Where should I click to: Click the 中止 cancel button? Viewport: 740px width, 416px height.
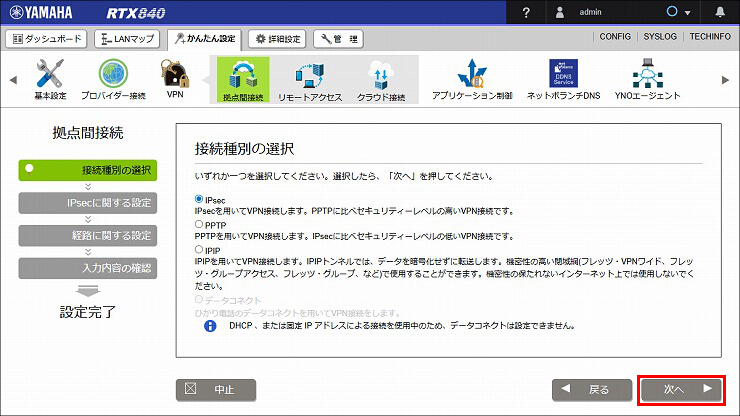coord(216,390)
